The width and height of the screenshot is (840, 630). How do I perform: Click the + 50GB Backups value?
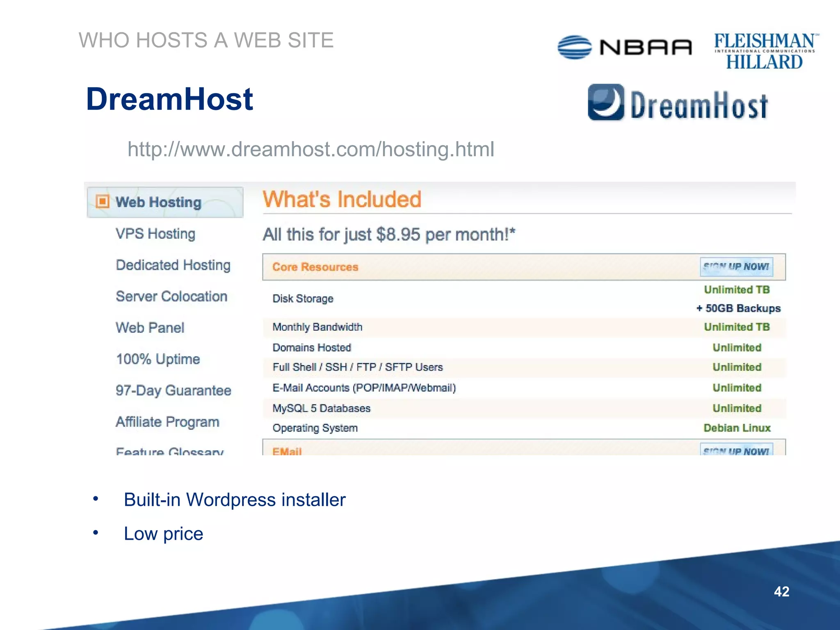[738, 308]
